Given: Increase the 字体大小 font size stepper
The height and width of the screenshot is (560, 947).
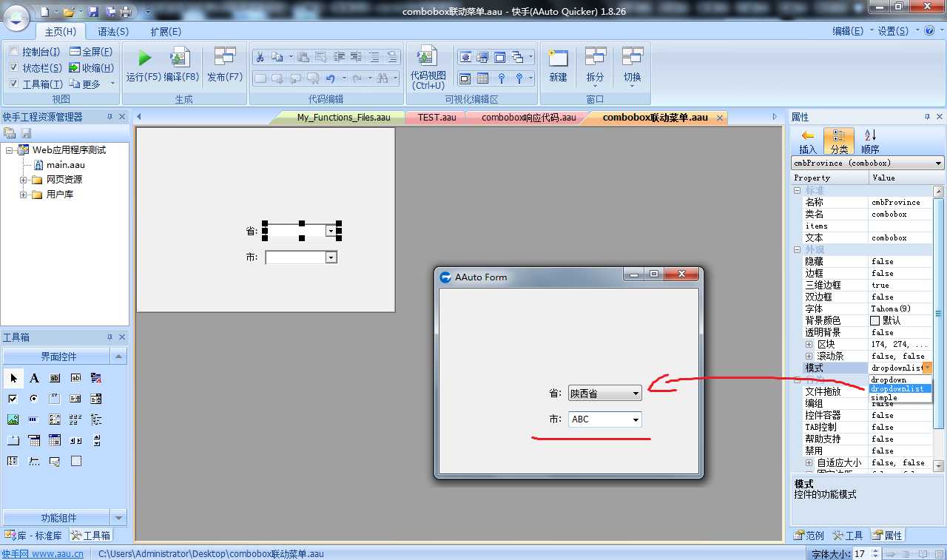Looking at the screenshot, I should [876, 551].
